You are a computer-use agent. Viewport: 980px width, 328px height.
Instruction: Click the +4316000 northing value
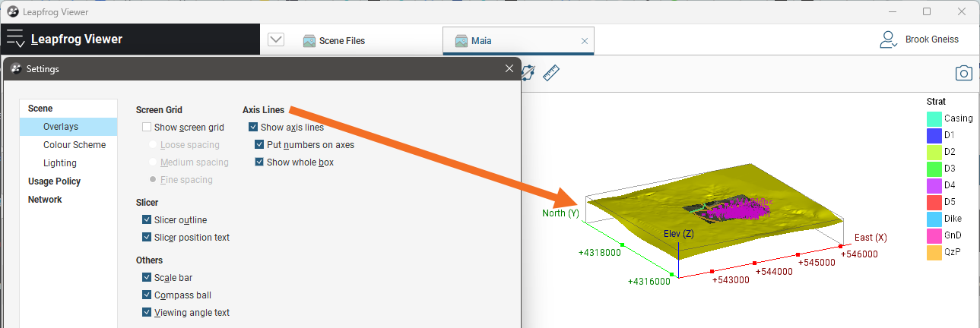(x=649, y=281)
